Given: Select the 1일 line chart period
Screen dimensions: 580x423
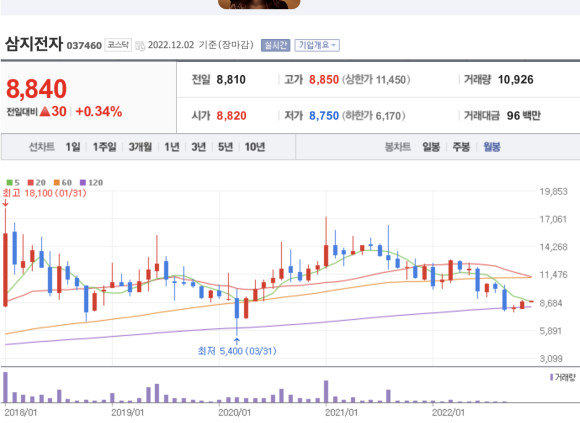Looking at the screenshot, I should point(73,147).
